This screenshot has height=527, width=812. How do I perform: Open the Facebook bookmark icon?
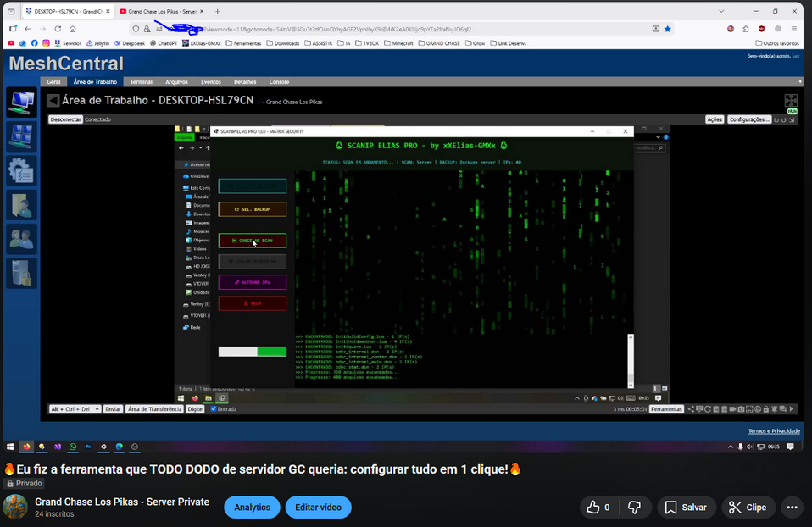(x=34, y=43)
